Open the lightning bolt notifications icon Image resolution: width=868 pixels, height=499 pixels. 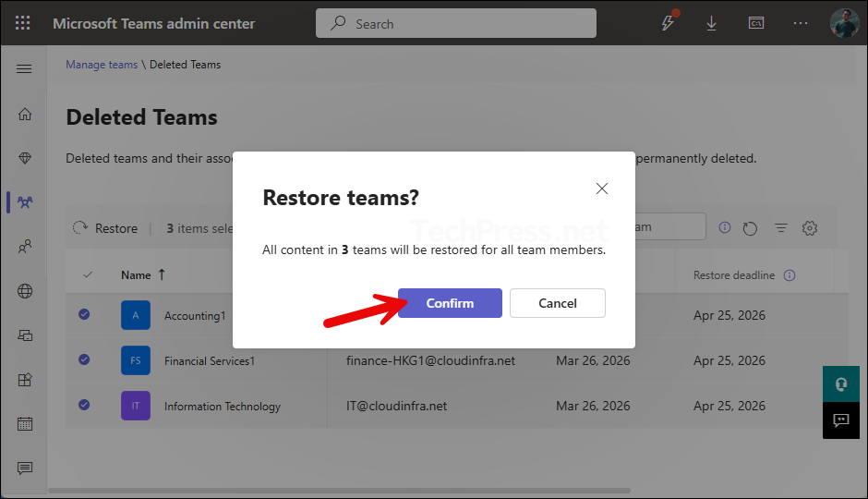point(669,22)
